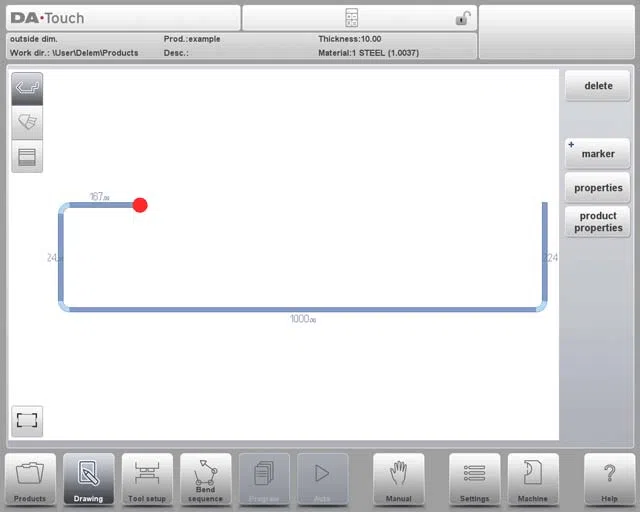The width and height of the screenshot is (640, 512).
Task: Open the tool station view icon
Action: coord(27,157)
